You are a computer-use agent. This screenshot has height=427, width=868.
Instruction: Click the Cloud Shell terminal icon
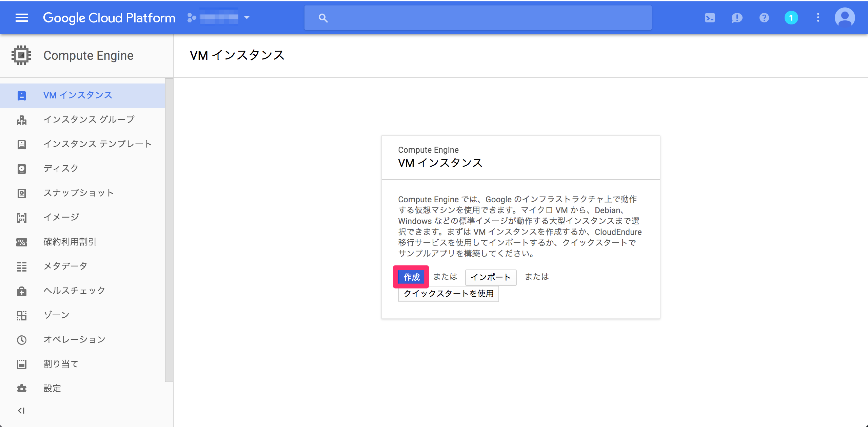click(711, 17)
